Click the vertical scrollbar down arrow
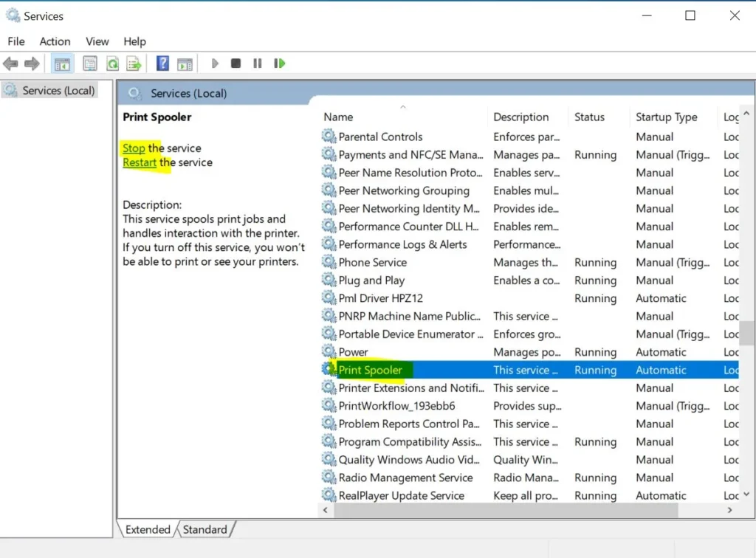This screenshot has width=756, height=558. (x=746, y=495)
